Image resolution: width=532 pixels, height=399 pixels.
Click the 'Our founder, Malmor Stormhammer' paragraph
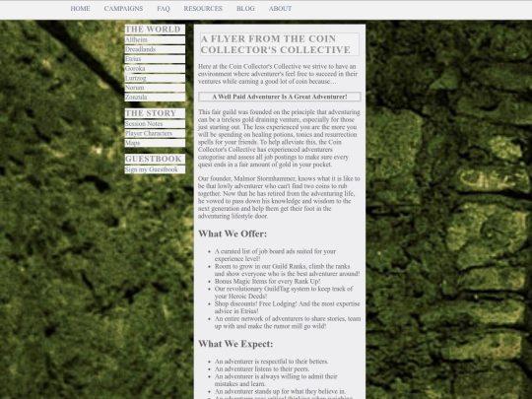coord(279,197)
